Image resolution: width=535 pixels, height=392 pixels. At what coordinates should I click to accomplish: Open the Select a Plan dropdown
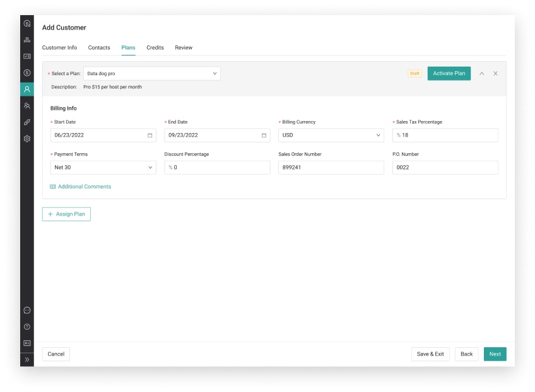(x=151, y=74)
